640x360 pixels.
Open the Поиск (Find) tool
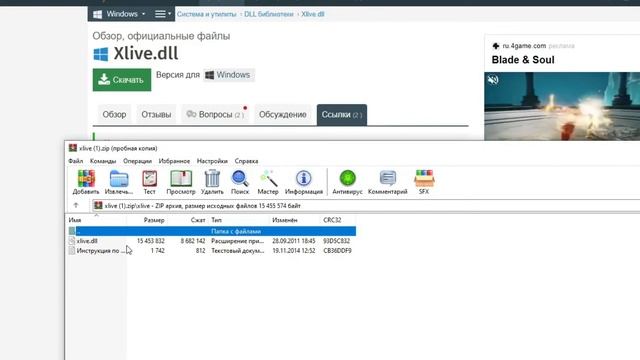(x=240, y=182)
